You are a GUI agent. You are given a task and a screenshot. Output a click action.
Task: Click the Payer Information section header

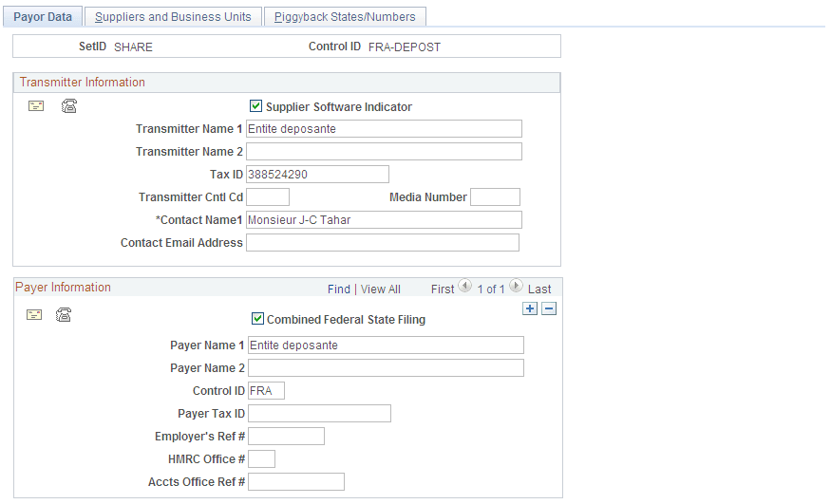tap(63, 287)
